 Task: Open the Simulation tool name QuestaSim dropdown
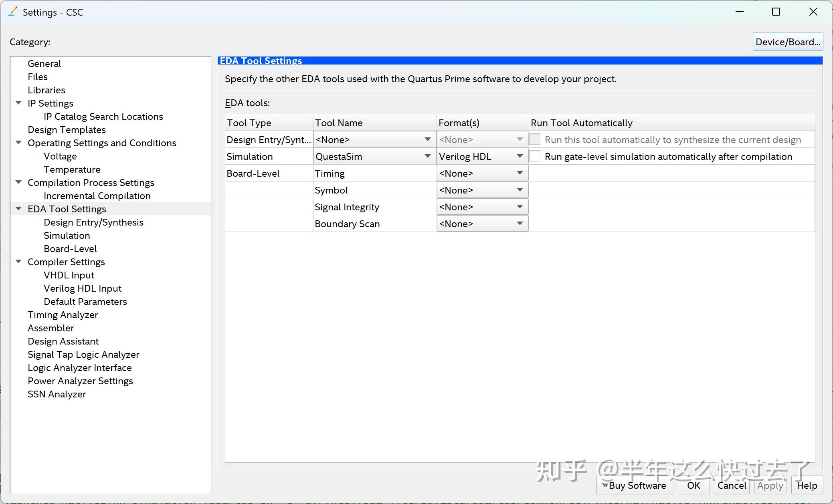tap(374, 156)
